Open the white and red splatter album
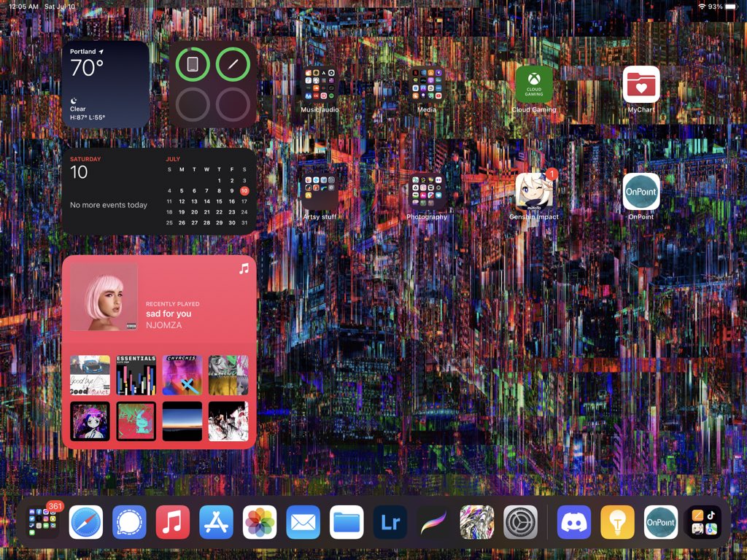 (x=228, y=421)
